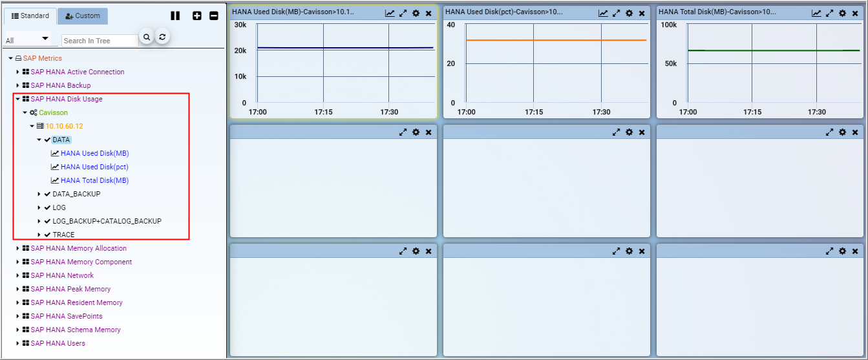868x360 pixels.
Task: Open SAP HANA Network group
Action: click(62, 275)
